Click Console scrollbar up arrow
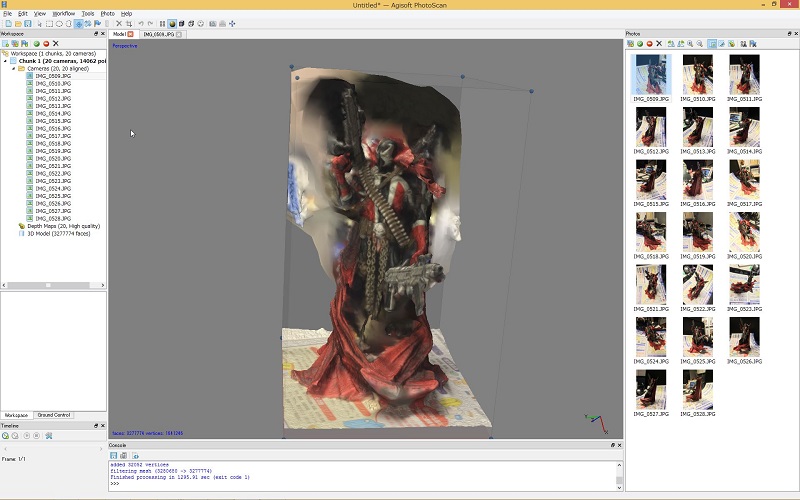Image resolution: width=800 pixels, height=500 pixels. (619, 465)
